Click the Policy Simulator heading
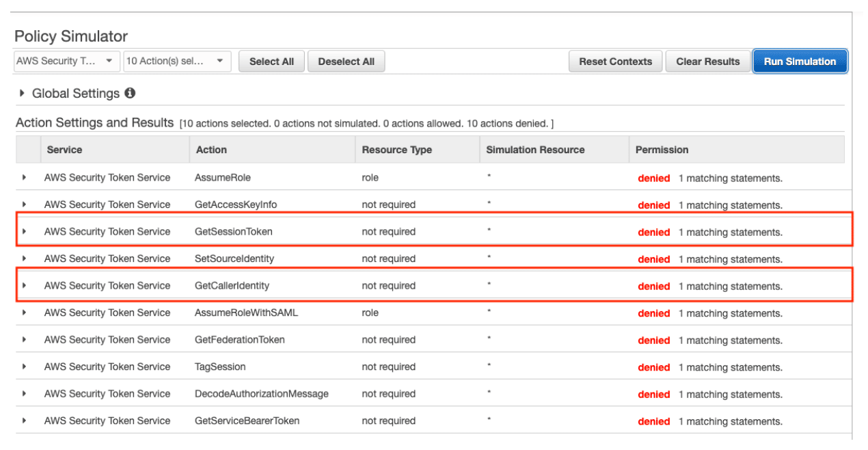The image size is (868, 450). click(71, 36)
